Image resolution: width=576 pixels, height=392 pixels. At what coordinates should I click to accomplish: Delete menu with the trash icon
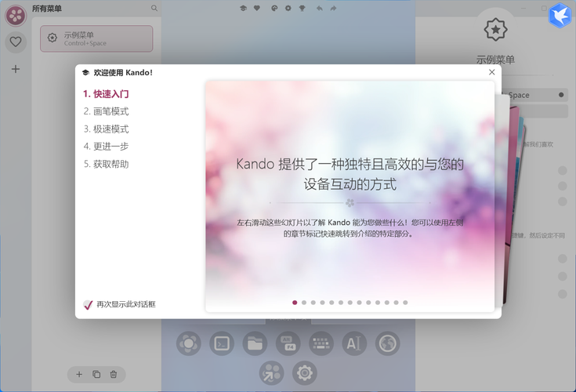click(114, 375)
